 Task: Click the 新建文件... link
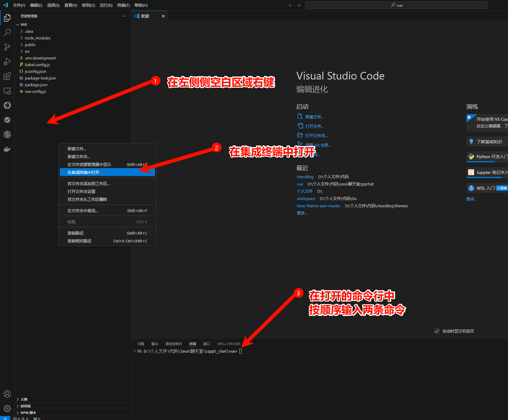pyautogui.click(x=314, y=117)
